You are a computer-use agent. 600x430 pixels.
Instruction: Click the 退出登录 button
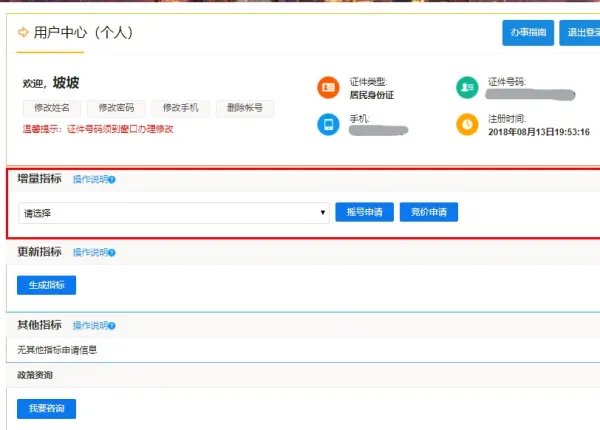(580, 33)
